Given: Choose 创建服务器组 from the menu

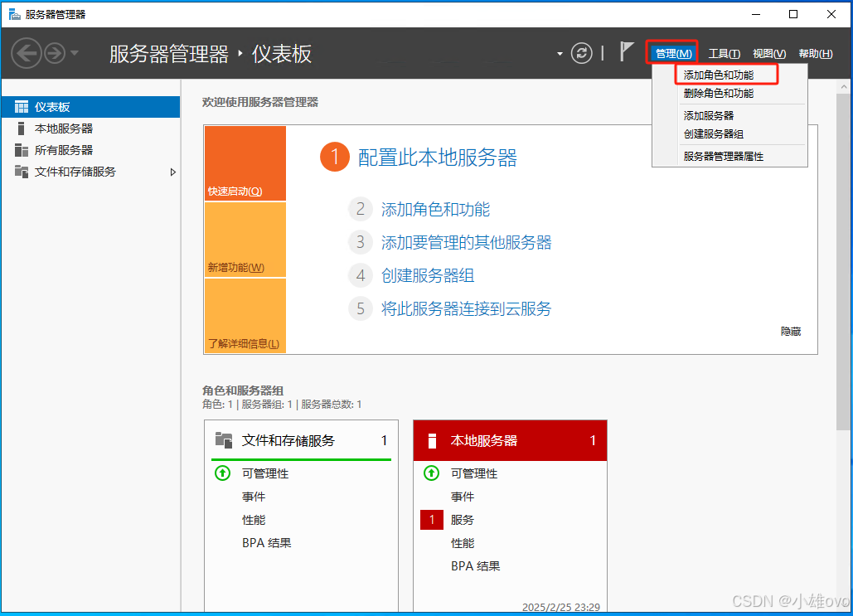Looking at the screenshot, I should (x=713, y=133).
